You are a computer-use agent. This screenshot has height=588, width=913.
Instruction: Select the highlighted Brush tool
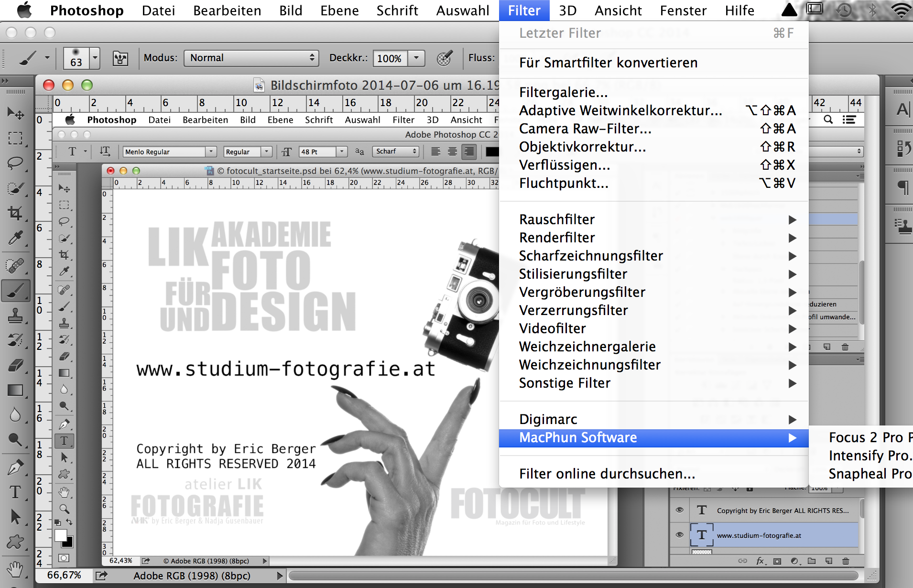[16, 290]
